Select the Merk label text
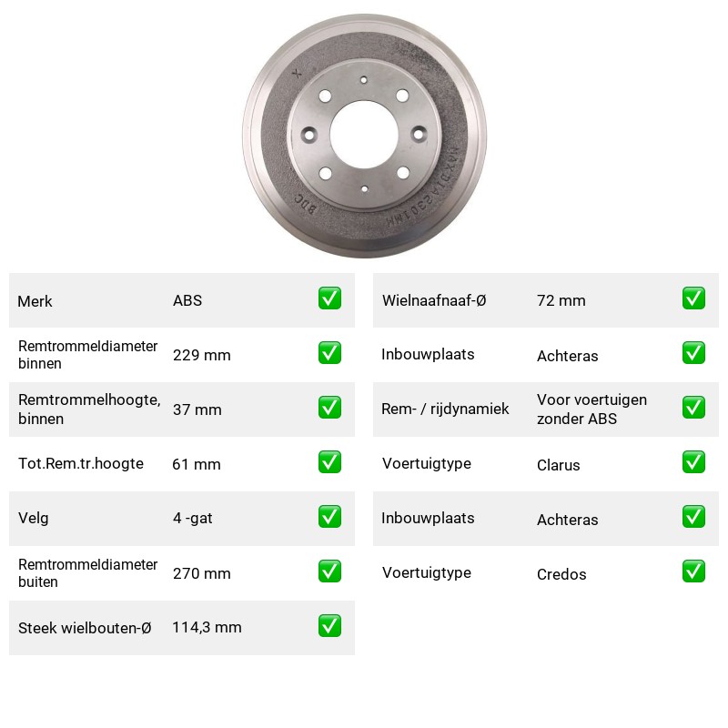This screenshot has height=728, width=728. (x=35, y=301)
